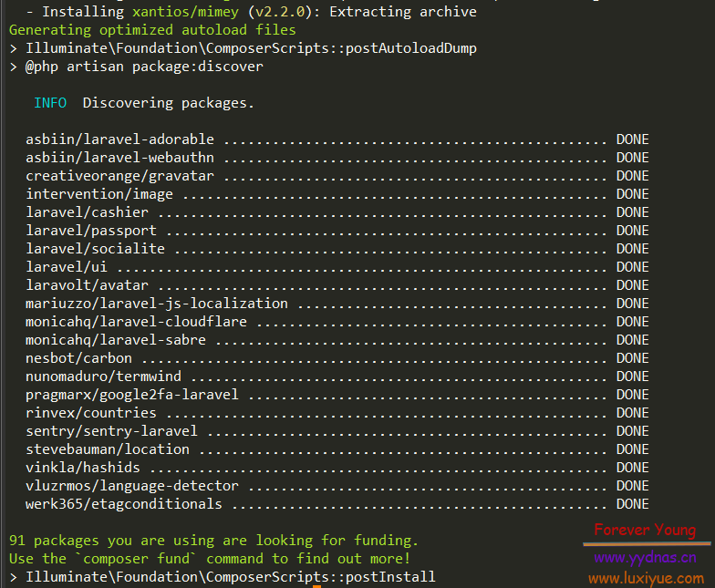Select the intervention/image package line
Image resolution: width=715 pixels, height=588 pixels.
337,194
